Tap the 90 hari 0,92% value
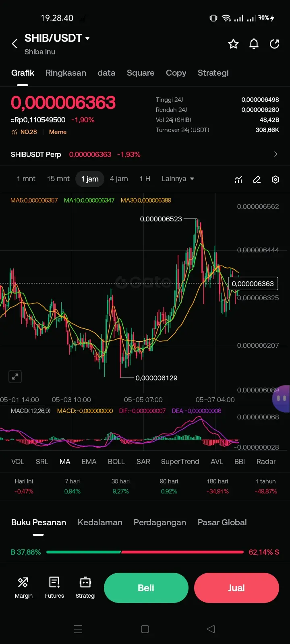290x644 pixels. point(169,491)
